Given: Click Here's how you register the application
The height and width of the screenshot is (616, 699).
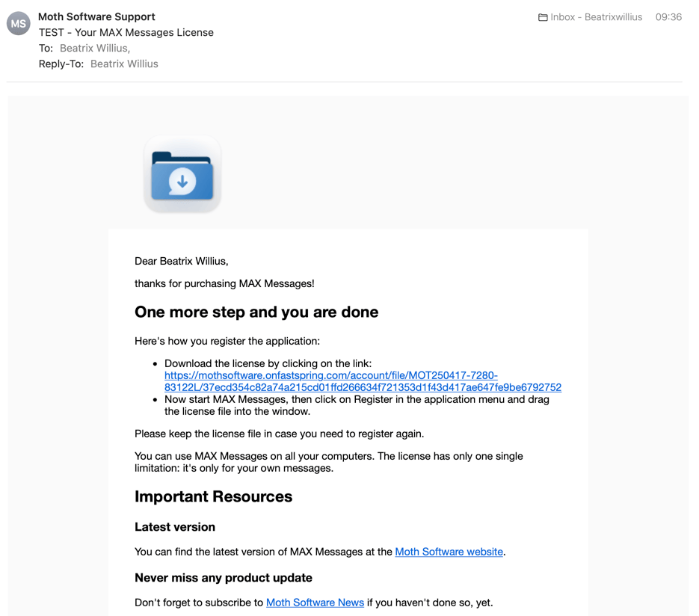Looking at the screenshot, I should coord(227,341).
